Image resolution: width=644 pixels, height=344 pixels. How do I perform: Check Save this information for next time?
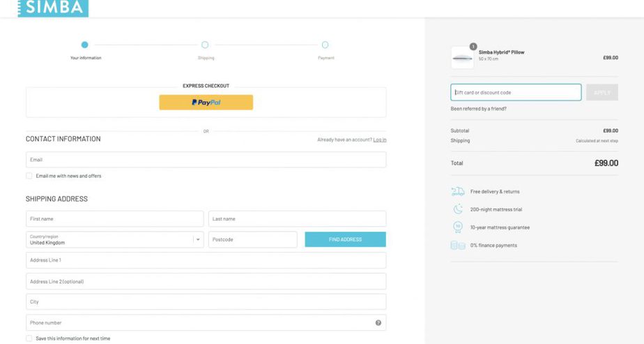point(29,338)
